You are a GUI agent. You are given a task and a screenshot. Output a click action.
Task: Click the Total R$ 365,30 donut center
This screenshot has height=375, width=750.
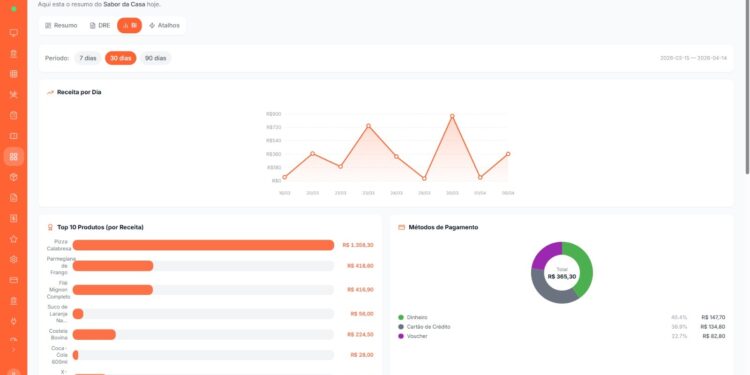coord(562,273)
